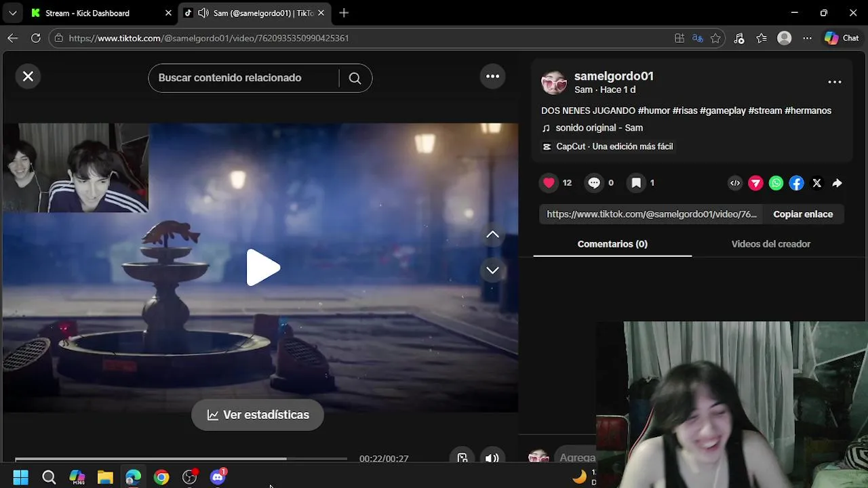Open the translate page icon
Viewport: 868px width, 488px height.
(x=697, y=38)
